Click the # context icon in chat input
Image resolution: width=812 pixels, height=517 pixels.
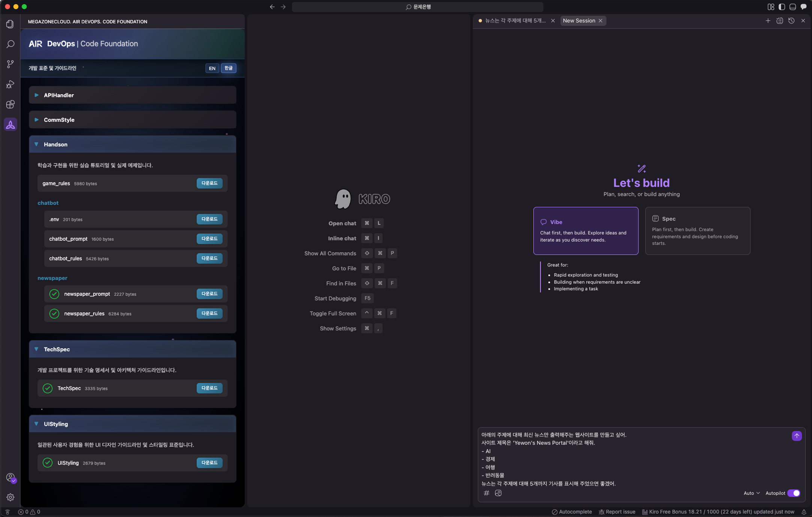click(x=486, y=493)
